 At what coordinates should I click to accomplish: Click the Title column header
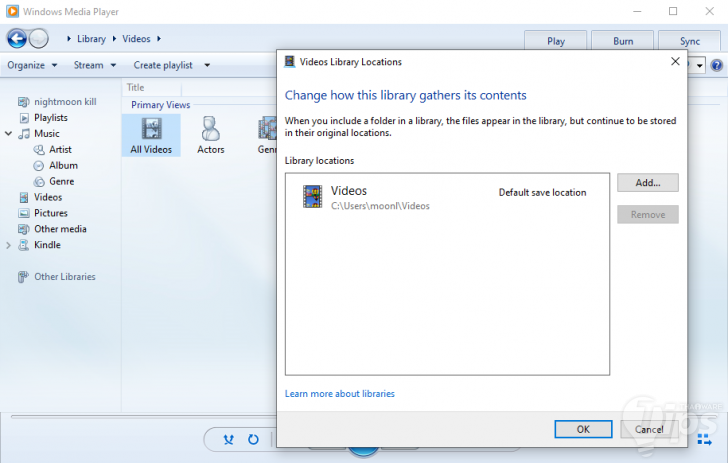pos(151,87)
